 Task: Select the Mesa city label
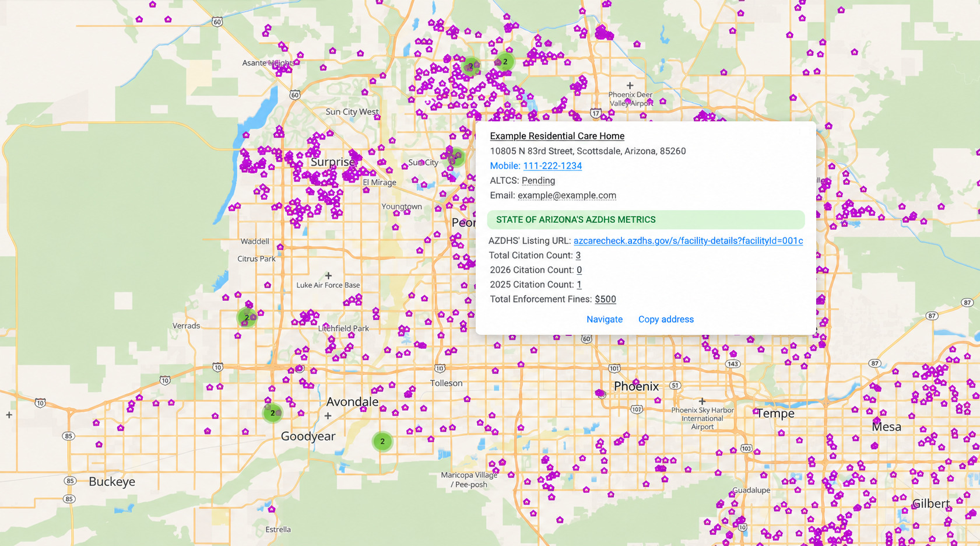point(886,427)
